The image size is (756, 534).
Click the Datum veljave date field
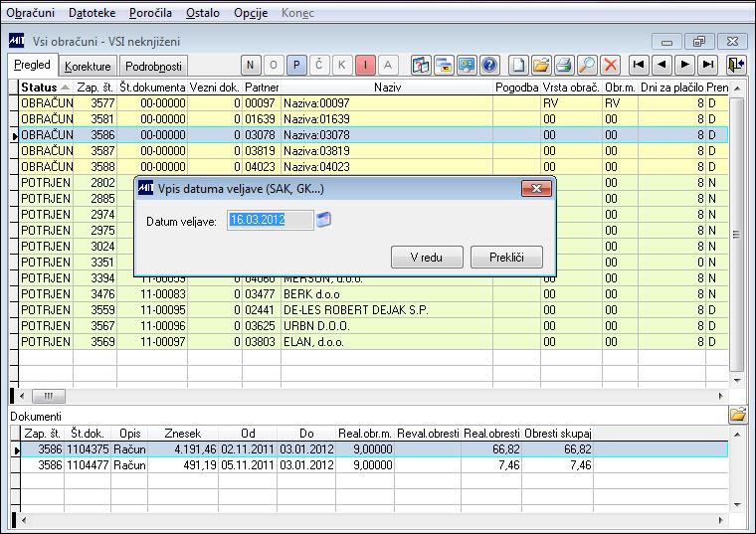tap(270, 220)
